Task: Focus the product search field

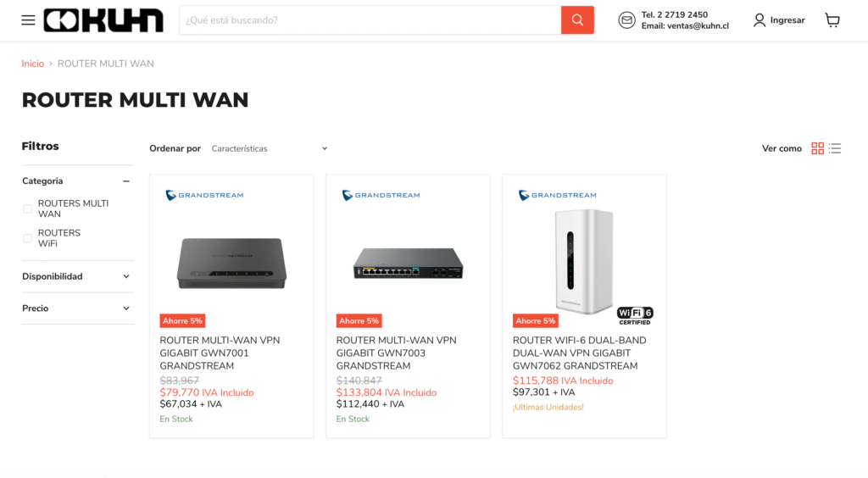Action: coord(370,20)
